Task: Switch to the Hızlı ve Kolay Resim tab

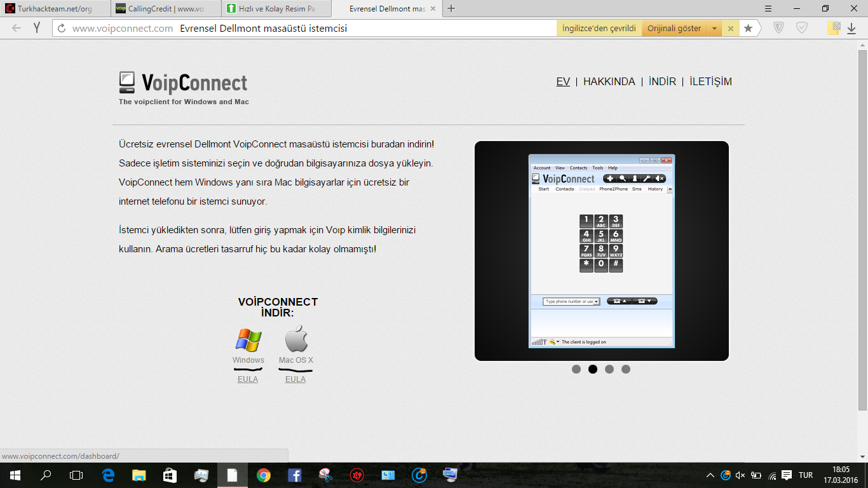Action: (277, 9)
